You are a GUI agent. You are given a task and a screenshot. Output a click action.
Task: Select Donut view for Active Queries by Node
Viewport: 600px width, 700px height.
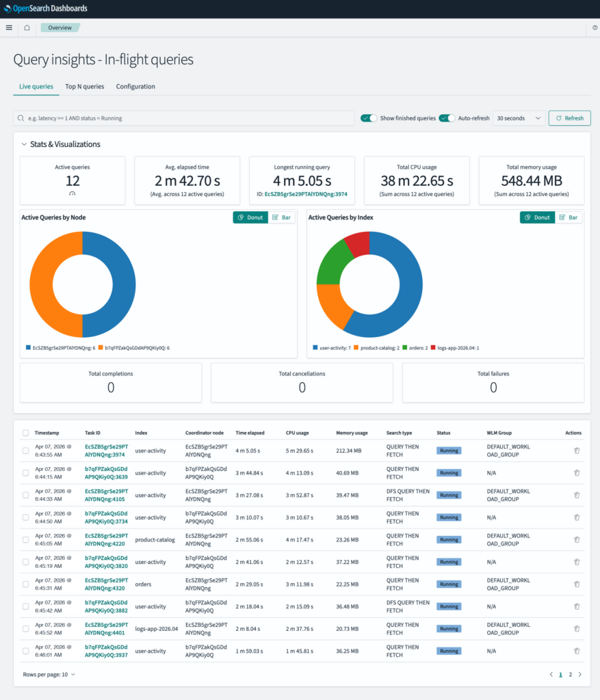[x=250, y=217]
